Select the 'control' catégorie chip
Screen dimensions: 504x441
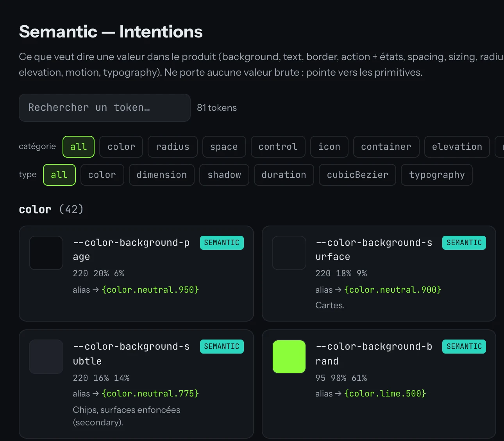tap(278, 147)
